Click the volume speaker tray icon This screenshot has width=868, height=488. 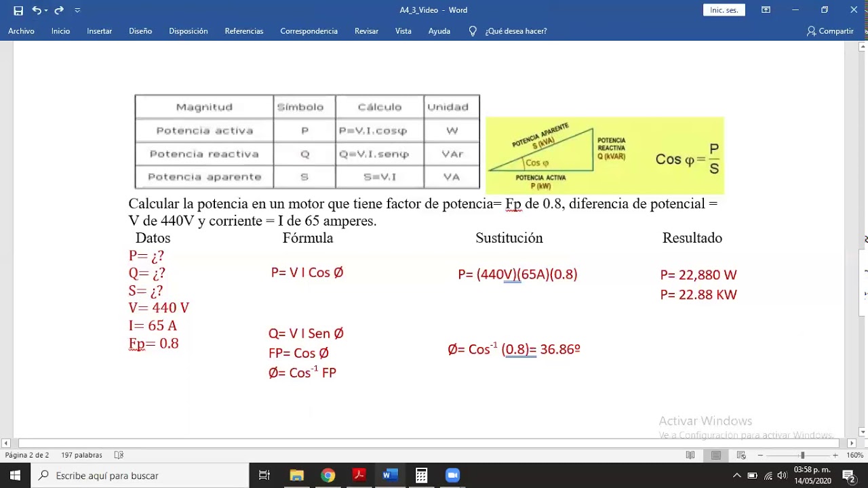(782, 476)
